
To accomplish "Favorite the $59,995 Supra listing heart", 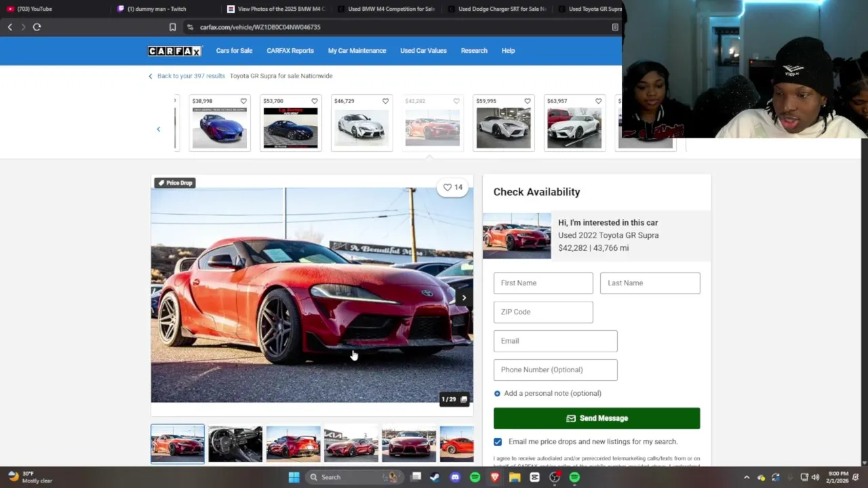I will [527, 101].
